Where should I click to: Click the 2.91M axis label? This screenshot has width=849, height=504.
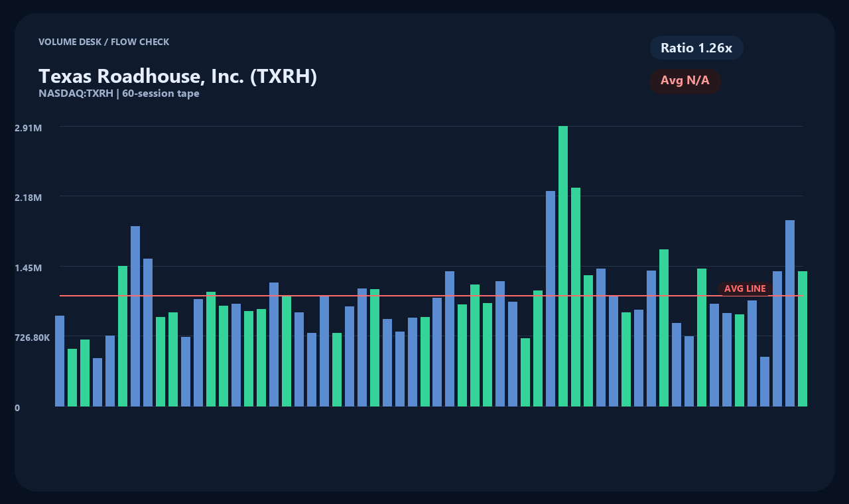pyautogui.click(x=29, y=127)
